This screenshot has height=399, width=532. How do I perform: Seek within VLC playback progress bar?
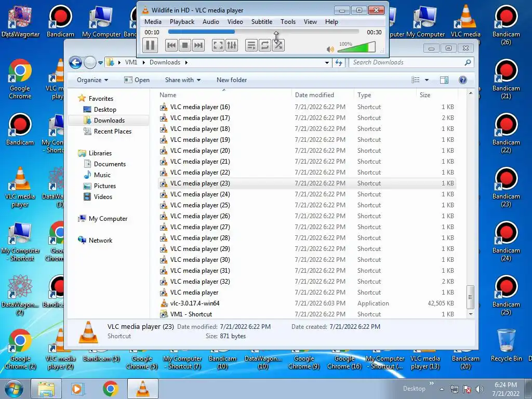(263, 32)
